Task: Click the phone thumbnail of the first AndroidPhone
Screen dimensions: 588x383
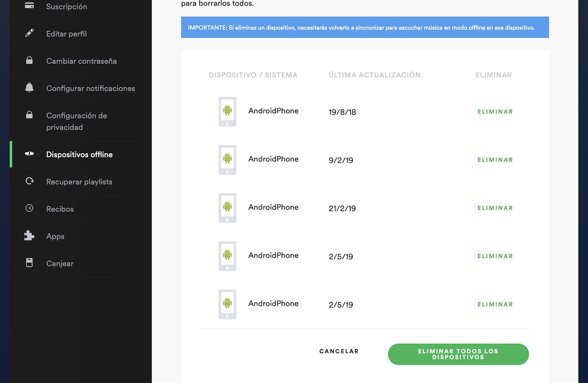Action: click(227, 112)
